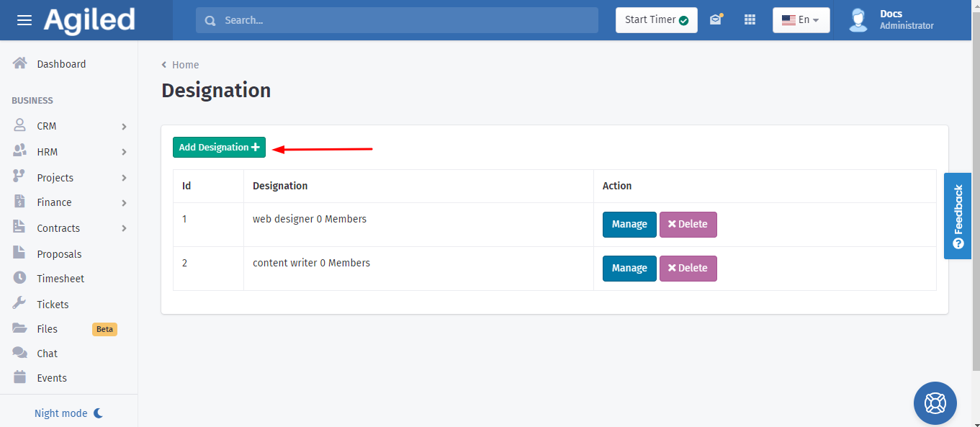
Task: Delete the web designer designation
Action: (688, 224)
